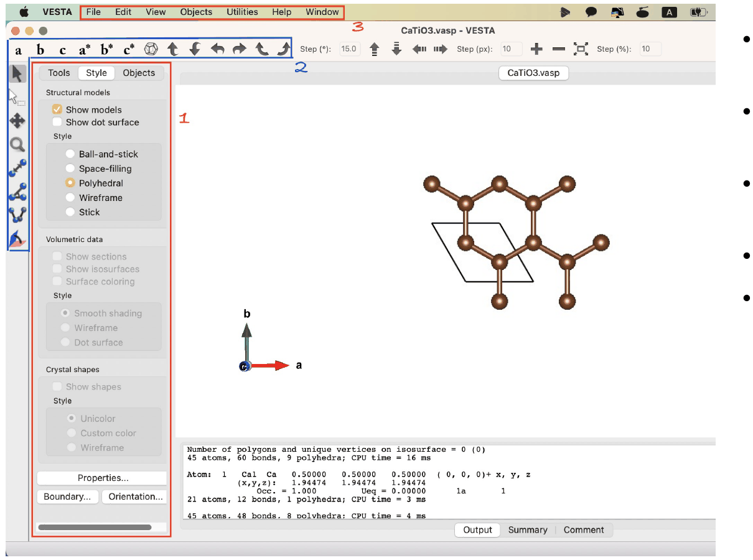
Task: Select the black arrow pointer tool
Action: tap(18, 73)
